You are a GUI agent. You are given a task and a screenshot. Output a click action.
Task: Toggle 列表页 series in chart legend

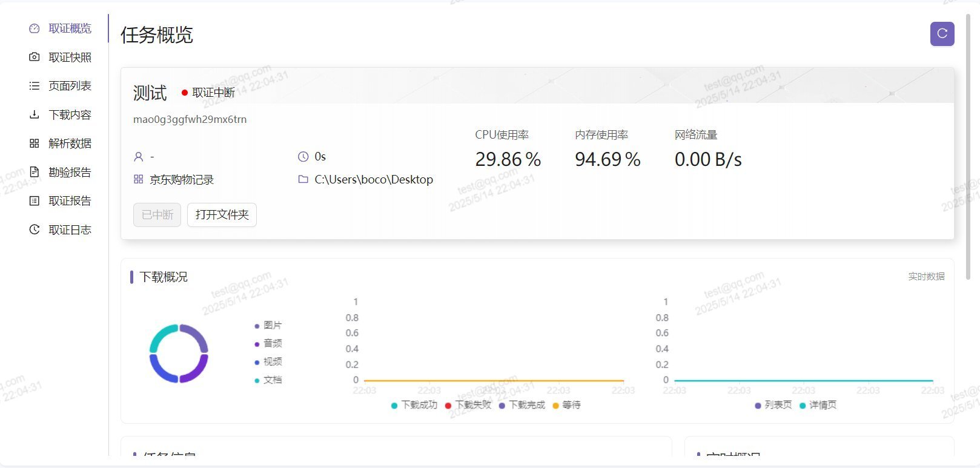773,405
